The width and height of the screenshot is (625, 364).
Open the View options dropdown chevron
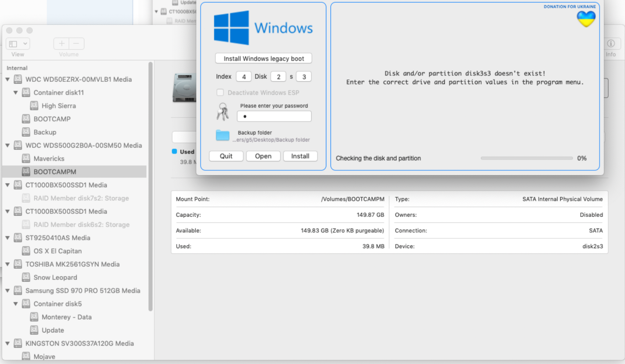click(25, 44)
